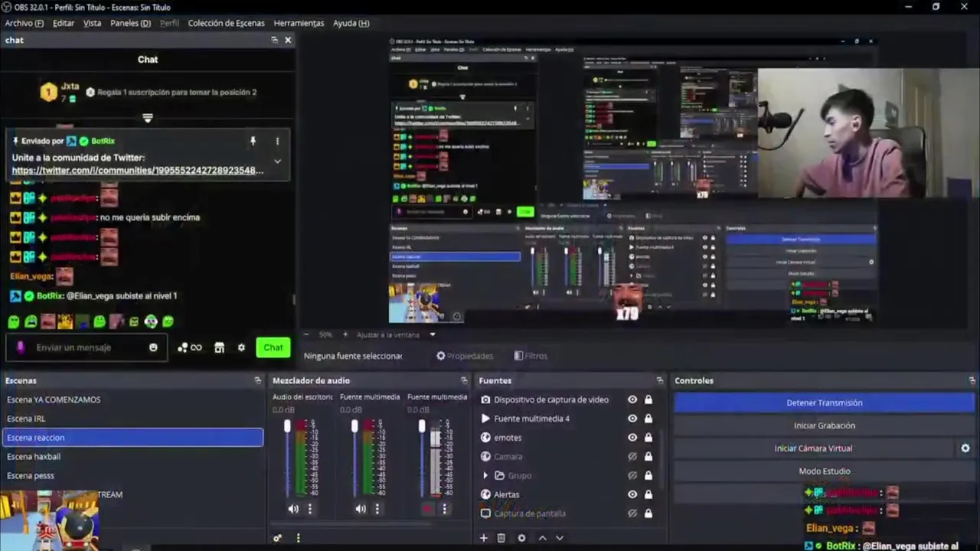Pop out the Escenas dock
The height and width of the screenshot is (551, 980).
coord(258,380)
